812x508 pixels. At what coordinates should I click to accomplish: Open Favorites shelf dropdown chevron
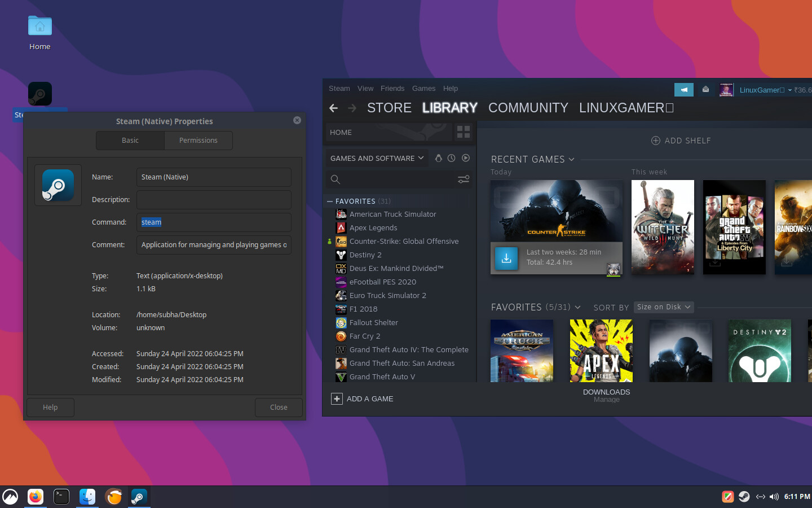click(577, 308)
